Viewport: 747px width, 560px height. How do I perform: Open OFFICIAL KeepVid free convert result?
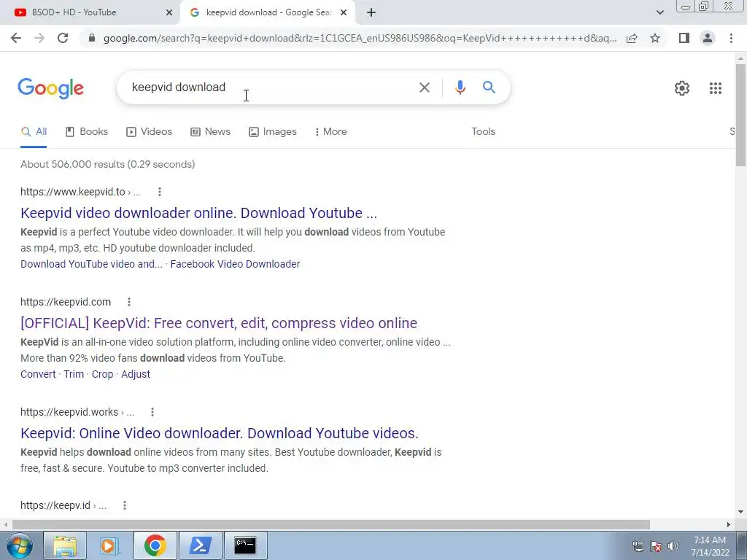tap(219, 323)
